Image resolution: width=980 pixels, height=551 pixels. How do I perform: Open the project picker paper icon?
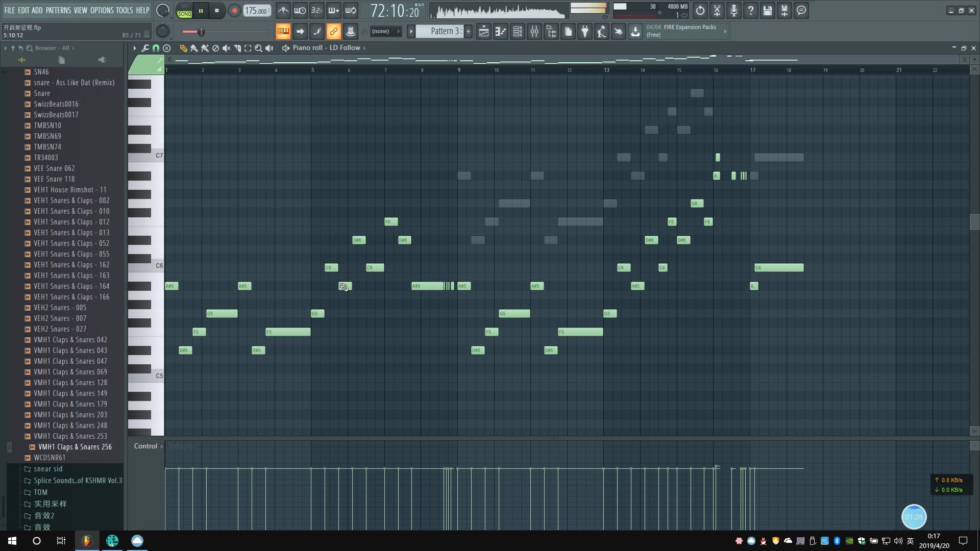pos(568,32)
